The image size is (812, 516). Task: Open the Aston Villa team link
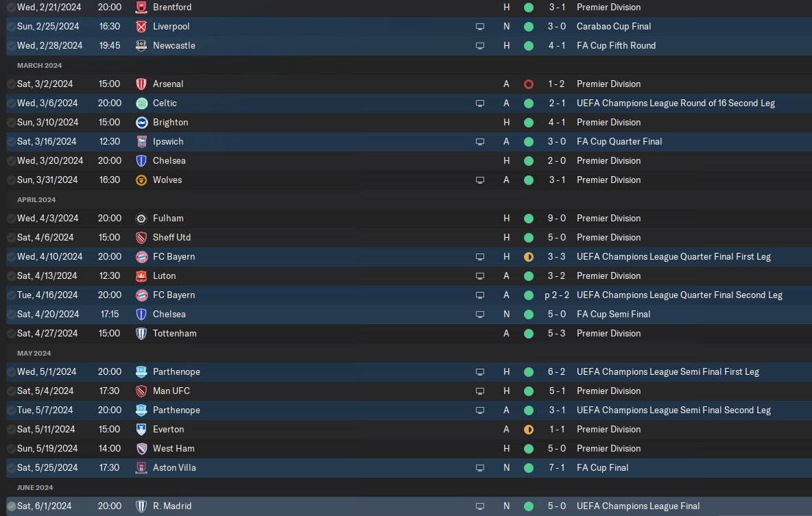pos(174,468)
